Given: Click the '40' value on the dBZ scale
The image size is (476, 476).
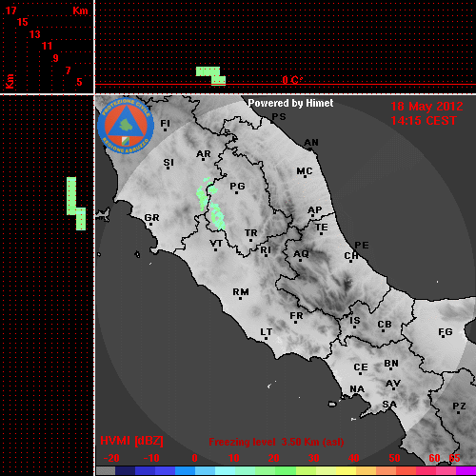Looking at the screenshot, I should (x=354, y=458).
